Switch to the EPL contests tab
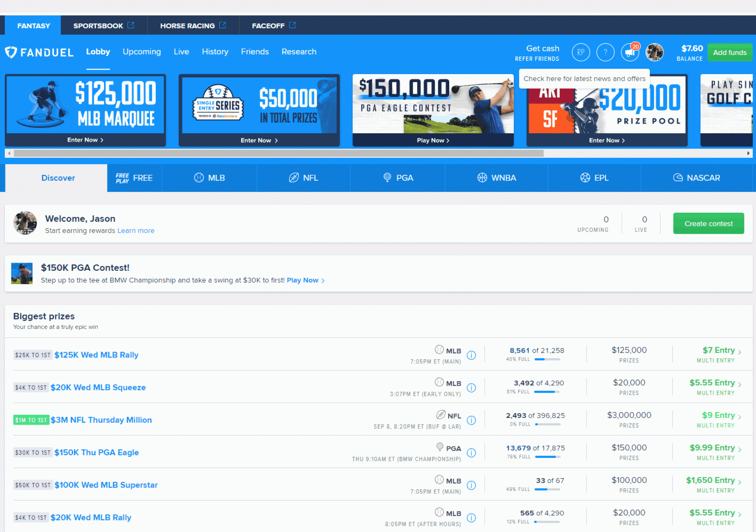The height and width of the screenshot is (532, 756). (595, 178)
